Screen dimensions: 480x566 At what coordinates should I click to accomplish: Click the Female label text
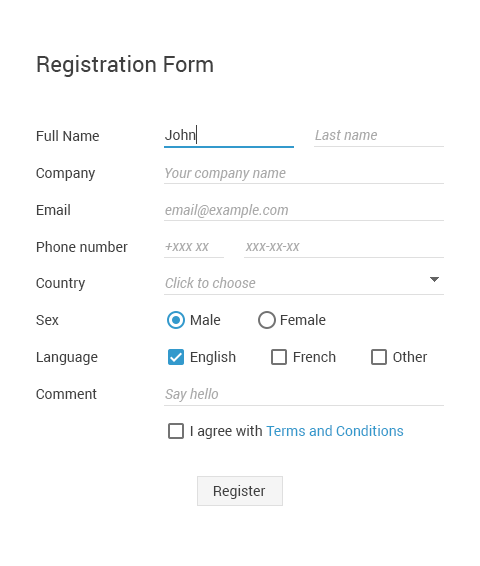303,320
